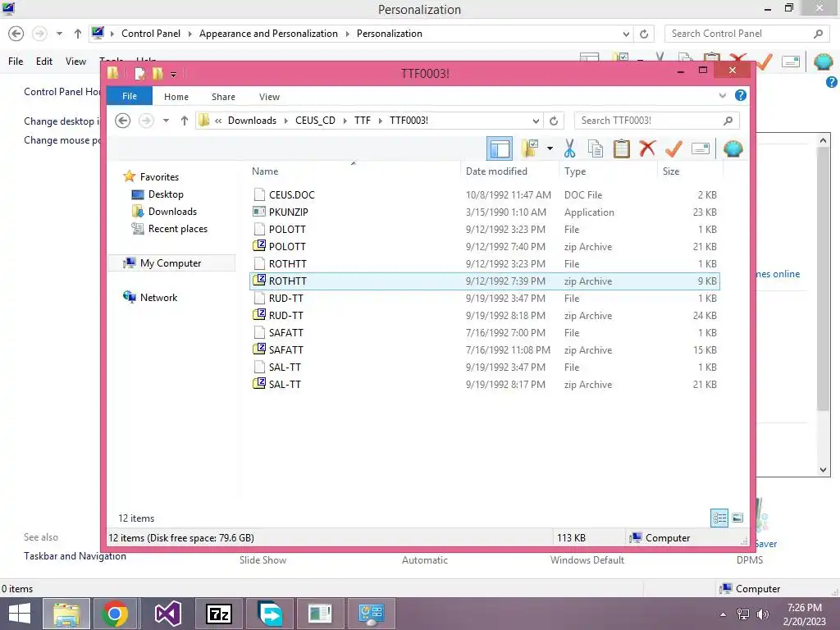Viewport: 840px width, 630px height.
Task: Open View menu in Personalization window
Action: pos(75,61)
